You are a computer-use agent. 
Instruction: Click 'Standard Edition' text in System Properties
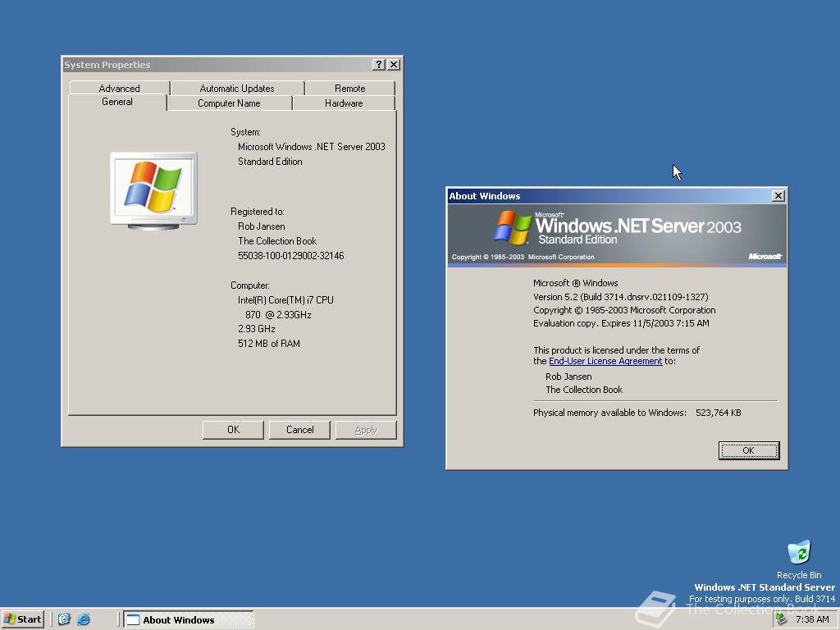pyautogui.click(x=270, y=162)
